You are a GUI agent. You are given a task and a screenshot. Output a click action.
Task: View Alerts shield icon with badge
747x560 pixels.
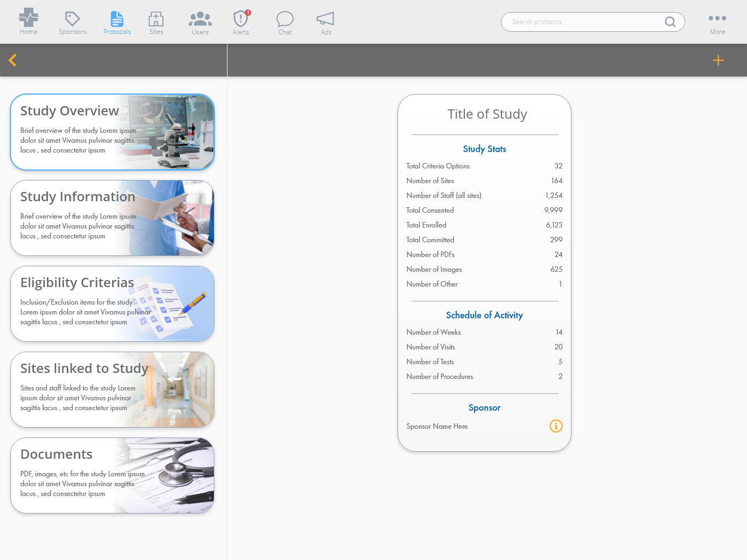tap(241, 19)
